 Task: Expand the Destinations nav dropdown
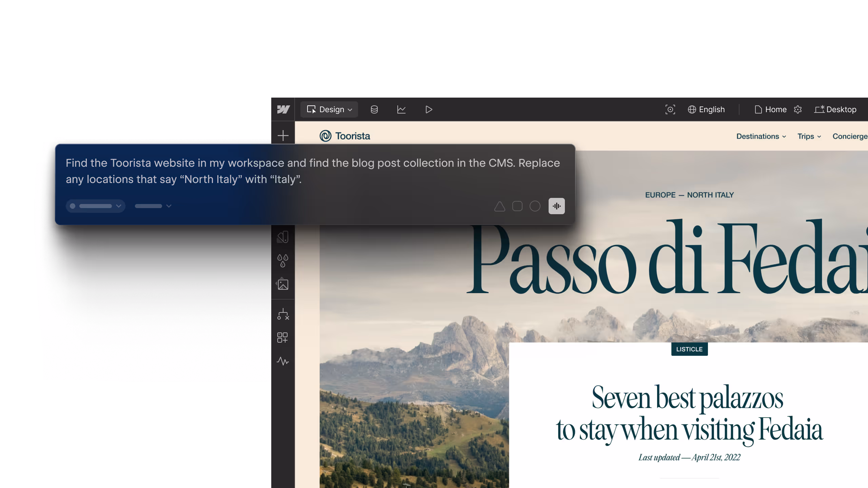coord(761,136)
